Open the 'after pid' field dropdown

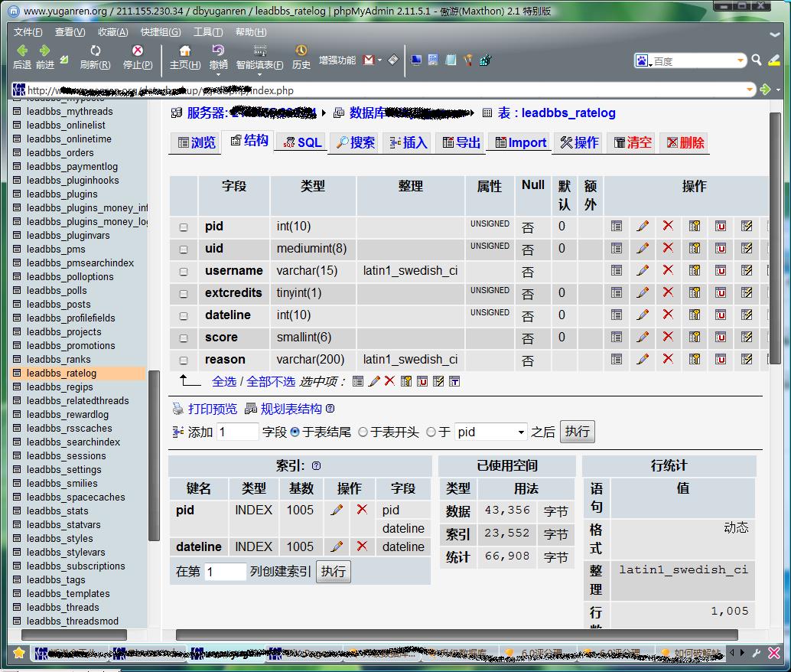coord(521,432)
